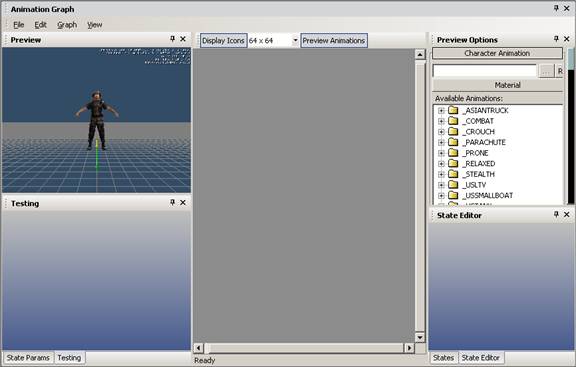Expand the _USSMALLBOAT folder
Viewport: 576px width, 367px height.
click(441, 195)
